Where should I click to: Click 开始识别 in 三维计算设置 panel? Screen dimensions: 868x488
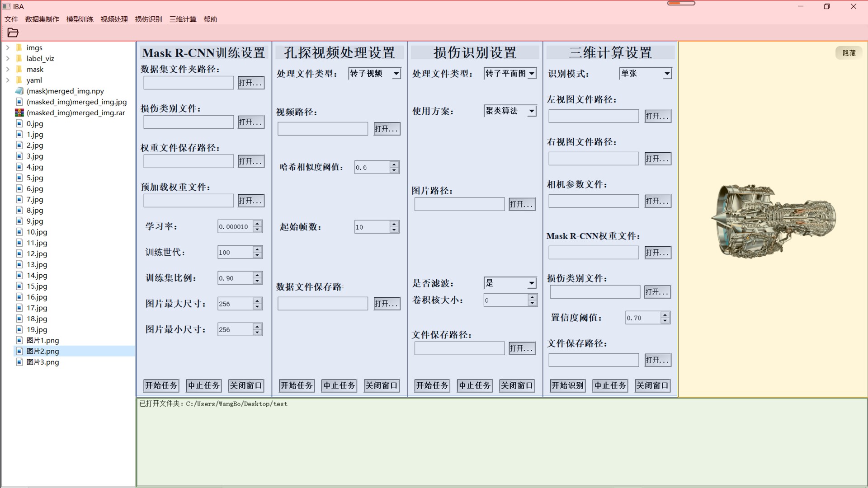click(567, 385)
